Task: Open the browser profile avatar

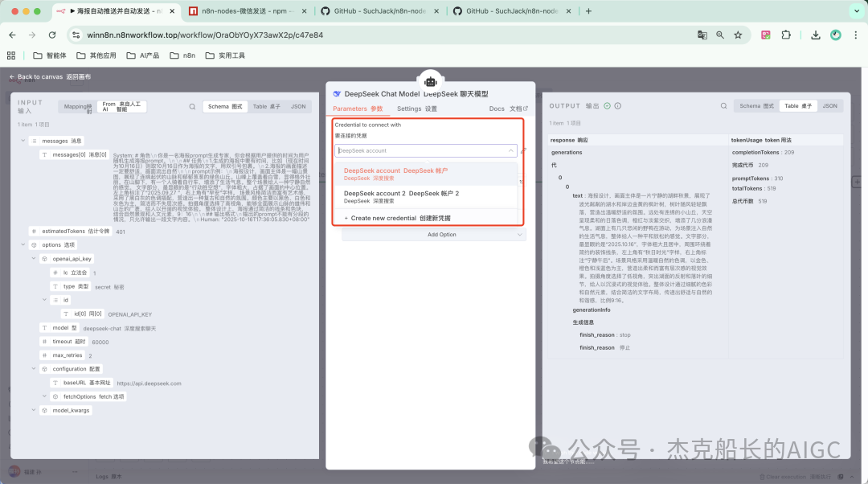Action: (x=836, y=35)
